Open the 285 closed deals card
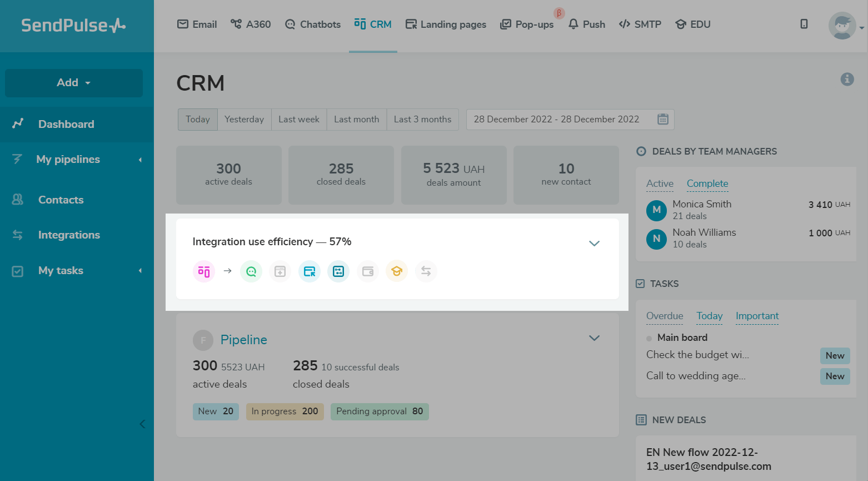This screenshot has height=481, width=868. [x=341, y=175]
